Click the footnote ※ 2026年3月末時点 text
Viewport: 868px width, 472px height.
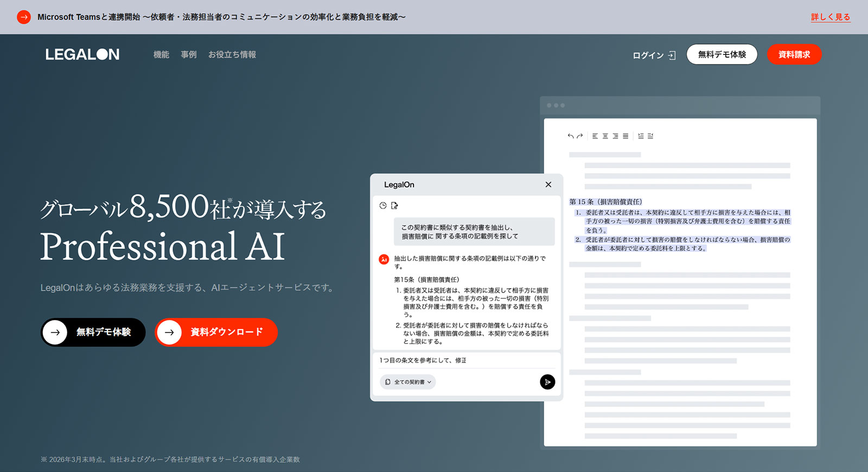pyautogui.click(x=170, y=460)
